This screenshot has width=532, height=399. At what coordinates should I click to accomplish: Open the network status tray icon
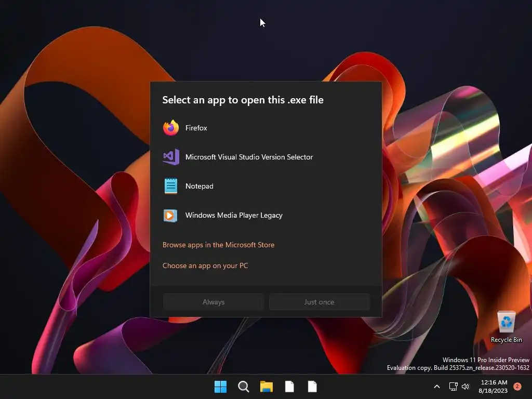point(453,387)
